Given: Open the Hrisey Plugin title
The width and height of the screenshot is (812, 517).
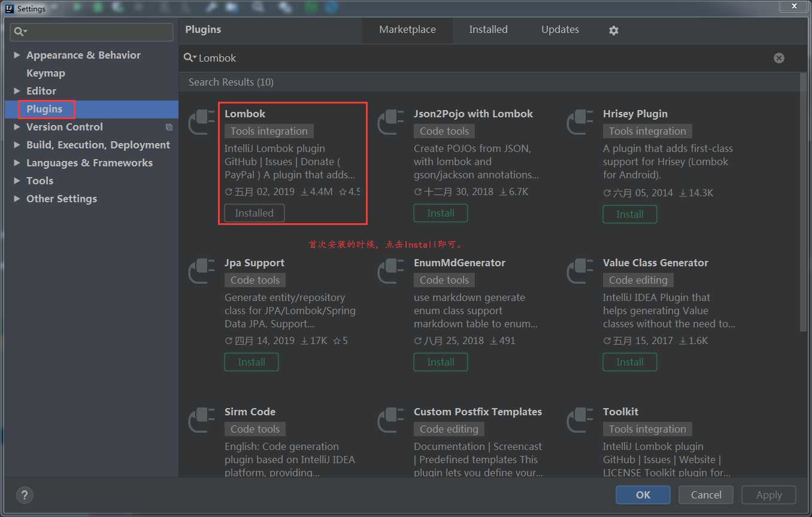Looking at the screenshot, I should pos(635,114).
